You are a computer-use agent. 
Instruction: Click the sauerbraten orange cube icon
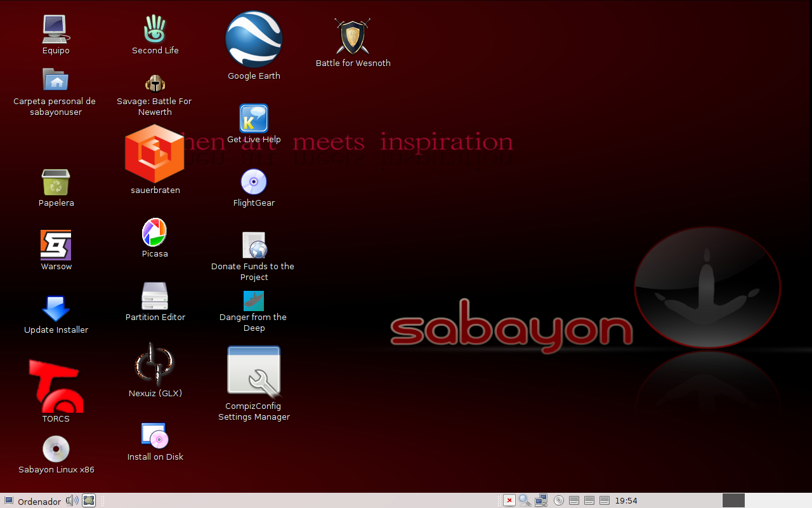point(155,153)
